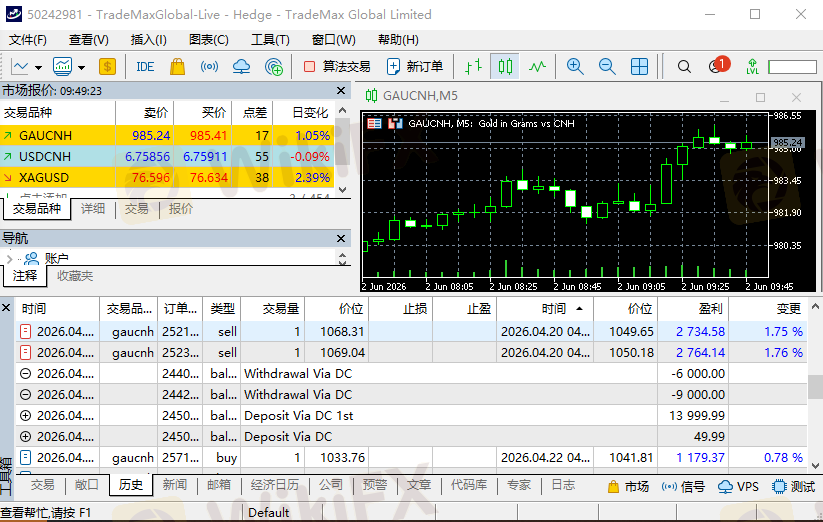Image resolution: width=823 pixels, height=522 pixels.
Task: Zoom out on the chart
Action: tap(607, 67)
